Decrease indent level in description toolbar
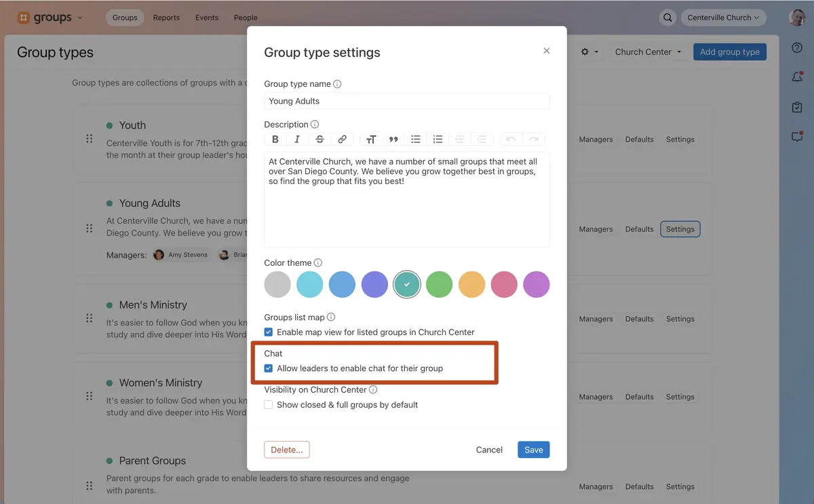This screenshot has height=504, width=814. 459,139
